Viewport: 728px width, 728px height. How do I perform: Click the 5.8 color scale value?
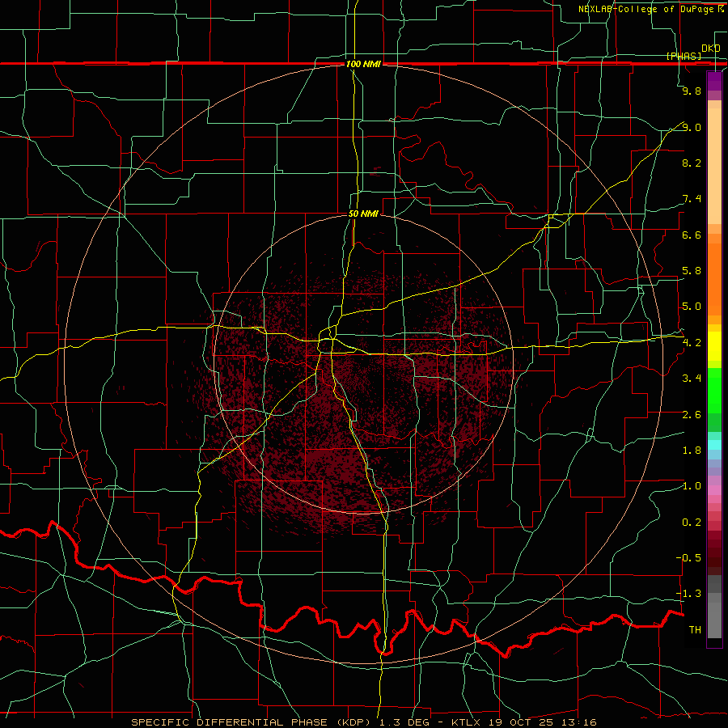click(692, 271)
